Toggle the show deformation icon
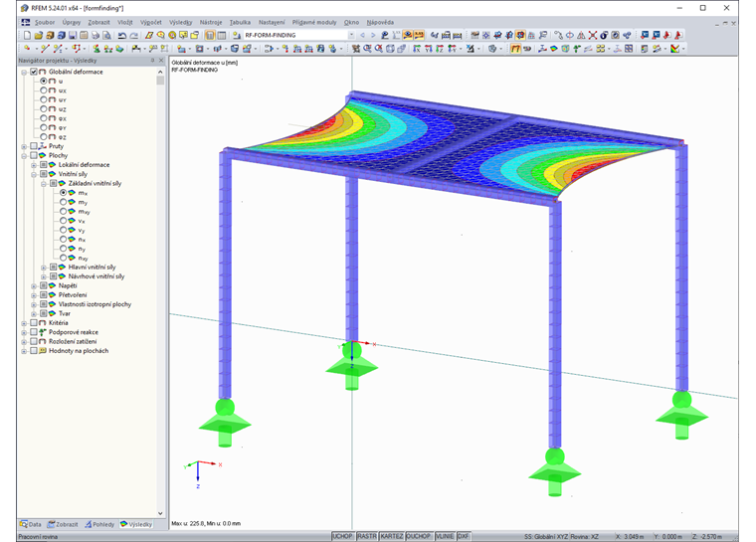 point(515,48)
